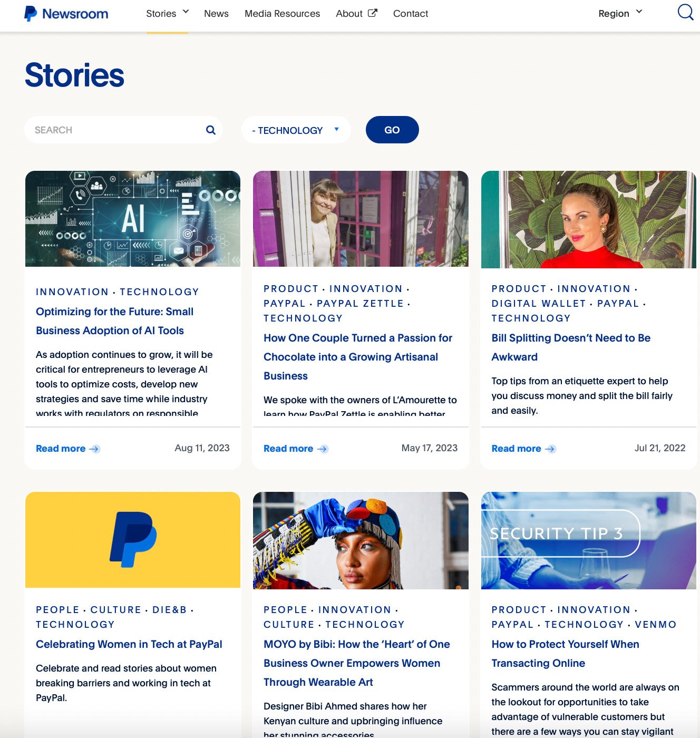Click arrow icon on May 17 story's Read more
700x738 pixels.
[323, 449]
